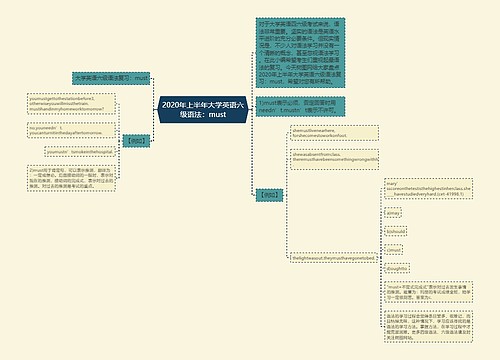500x360 pixels.
Task: Choose the answer option node 'b)should'
Action: [396, 231]
